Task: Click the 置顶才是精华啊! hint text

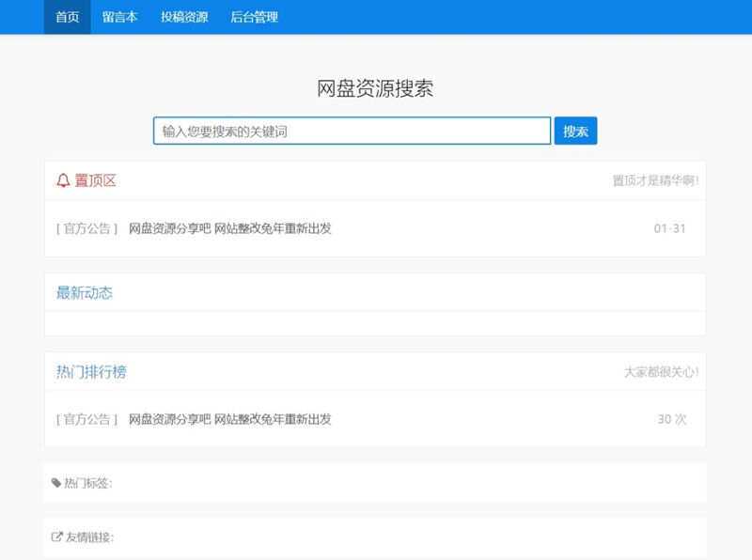Action: tap(654, 181)
